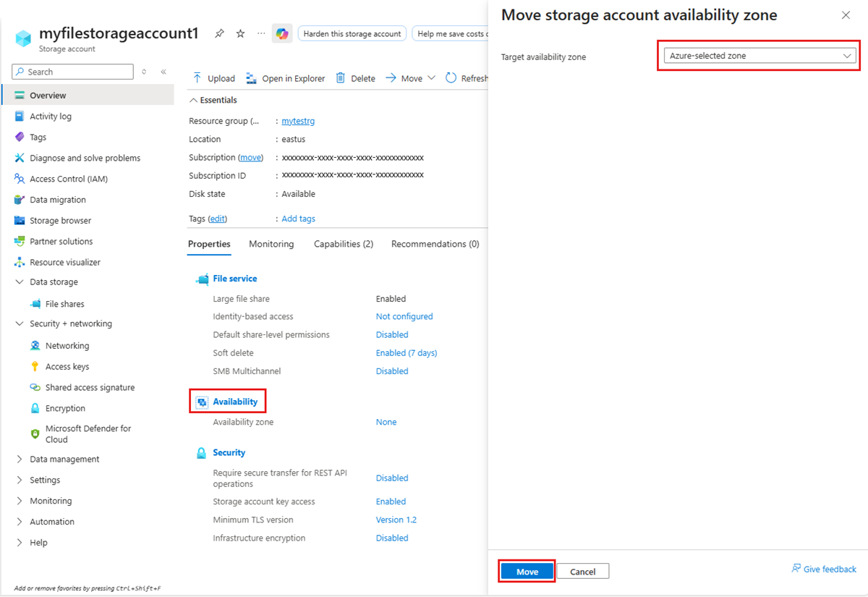The image size is (868, 597).
Task: Click the Activity log icon
Action: 20,117
